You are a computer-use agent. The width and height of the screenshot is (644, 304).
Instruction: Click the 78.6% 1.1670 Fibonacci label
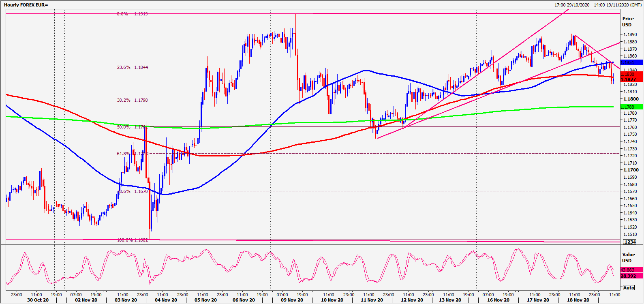[x=133, y=191]
